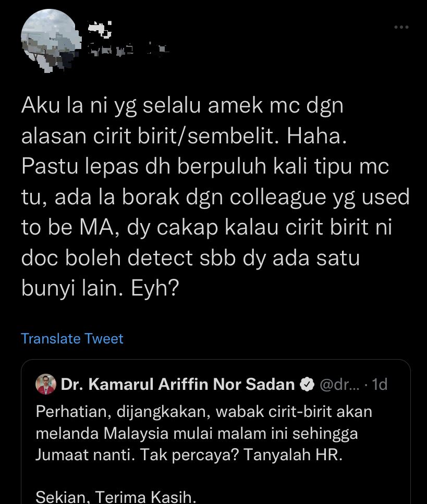
Task: Open the main tweet author's profile picture
Action: (50, 40)
